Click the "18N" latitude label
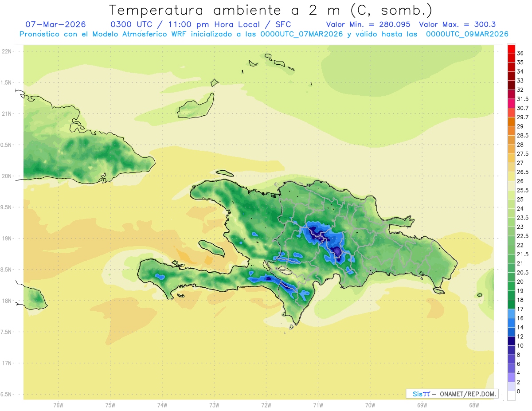 tap(7, 301)
